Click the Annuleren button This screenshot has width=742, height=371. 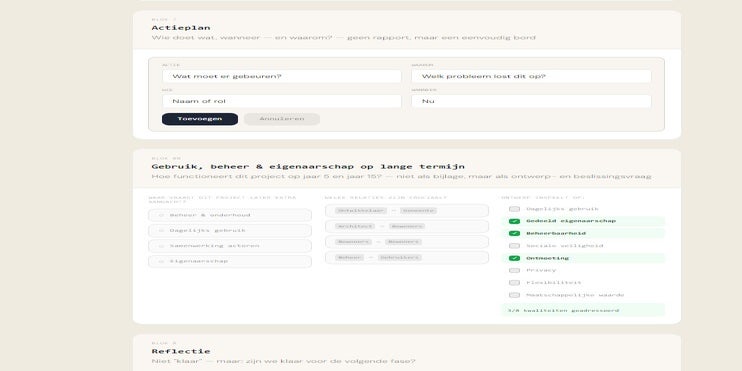[282, 119]
